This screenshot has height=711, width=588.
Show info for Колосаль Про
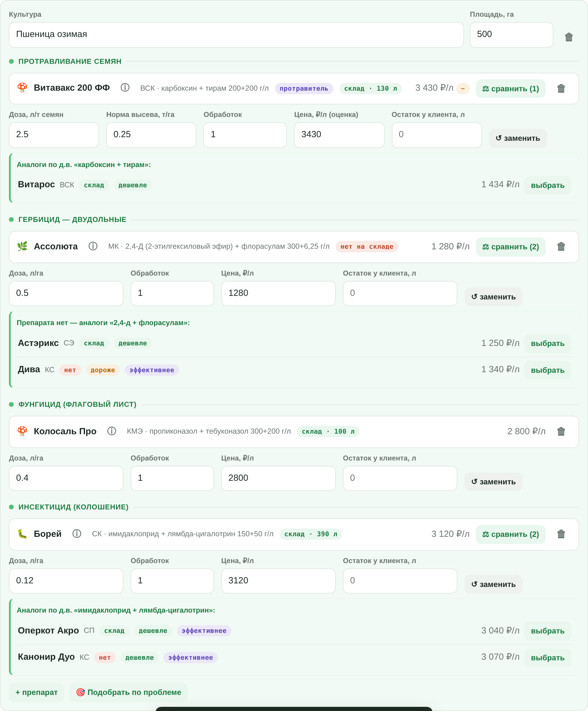pyautogui.click(x=112, y=431)
